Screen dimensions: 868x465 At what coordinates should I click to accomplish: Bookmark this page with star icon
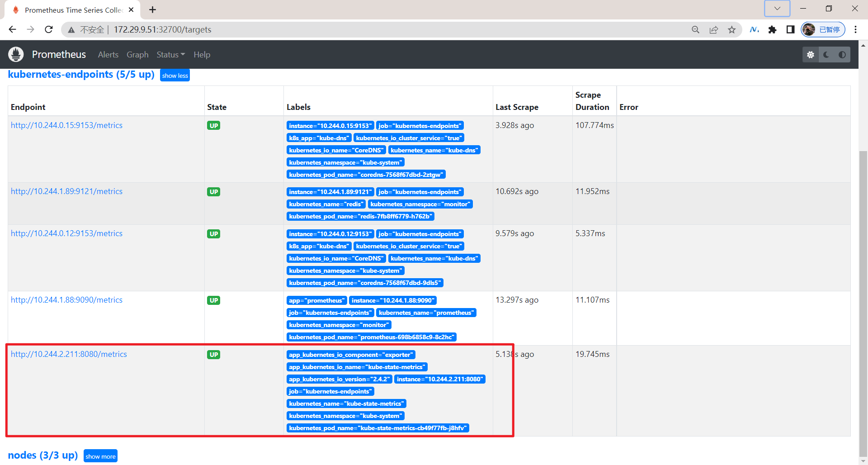point(731,29)
